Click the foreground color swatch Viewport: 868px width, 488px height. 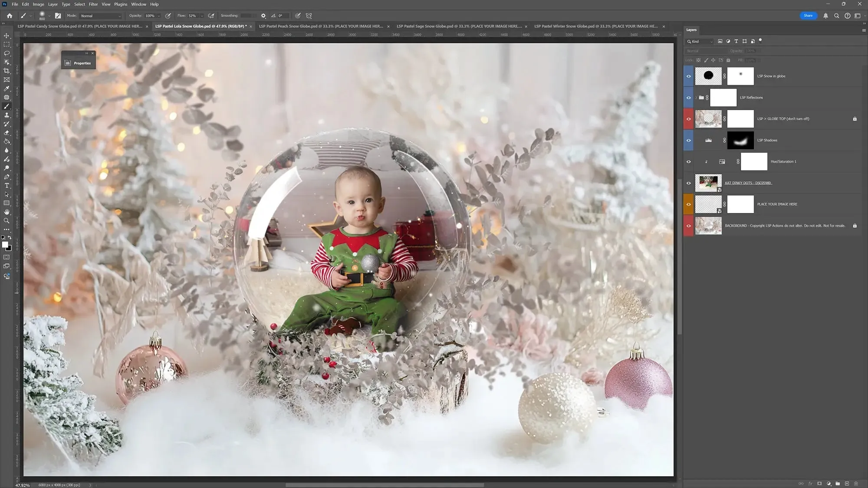(x=5, y=245)
